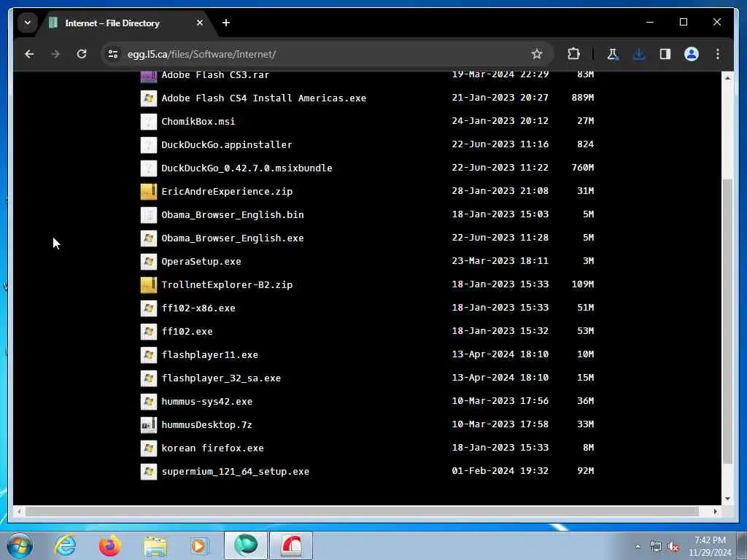Show hidden system tray icons arrow
This screenshot has width=747, height=560.
tap(638, 547)
